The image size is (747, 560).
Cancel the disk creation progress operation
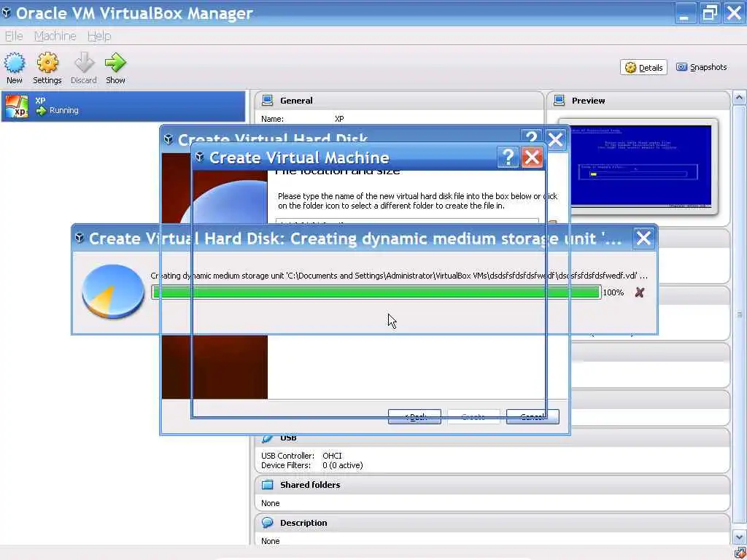[x=639, y=292]
